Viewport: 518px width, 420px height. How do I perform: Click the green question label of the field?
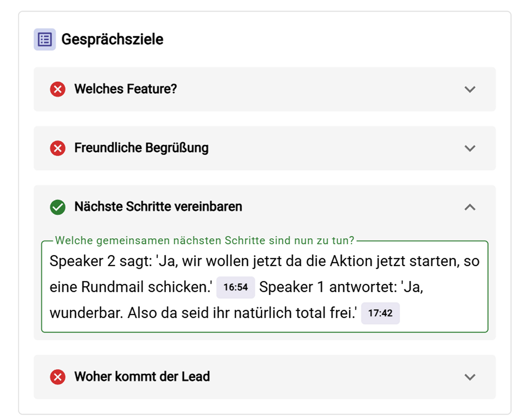(204, 240)
